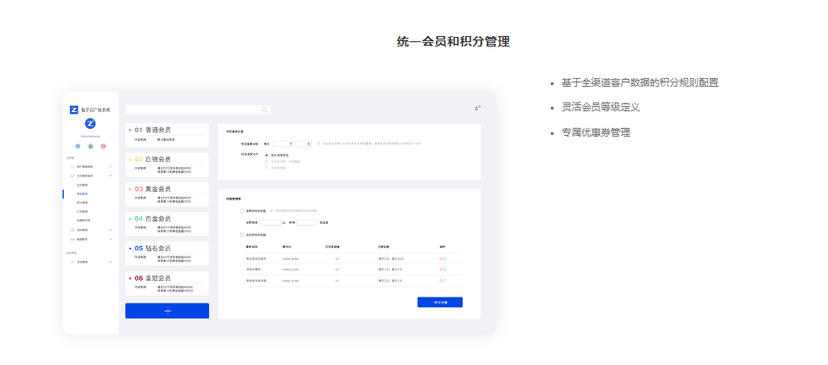828x365 pixels.
Task: Select the 01 普通会员 level card
Action: [167, 135]
